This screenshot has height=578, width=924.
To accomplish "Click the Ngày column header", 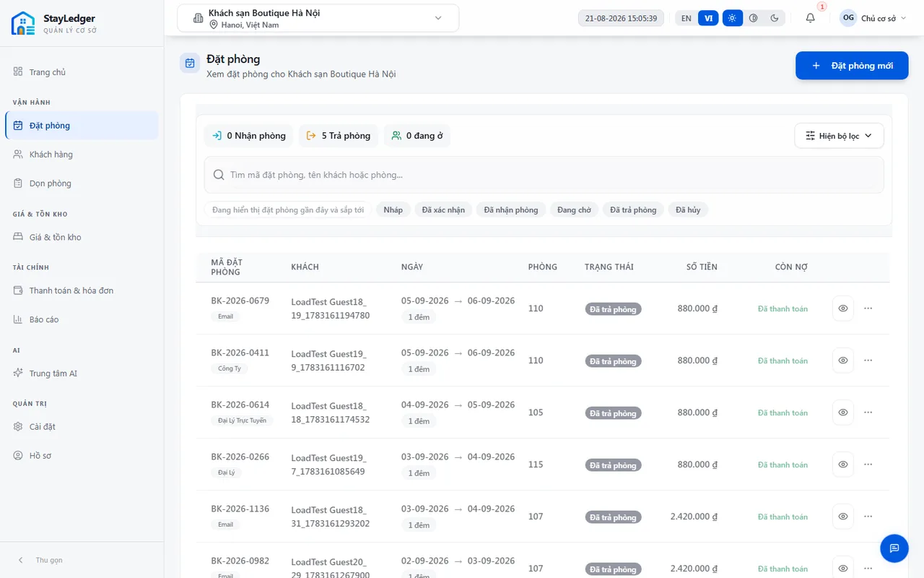I will point(412,267).
